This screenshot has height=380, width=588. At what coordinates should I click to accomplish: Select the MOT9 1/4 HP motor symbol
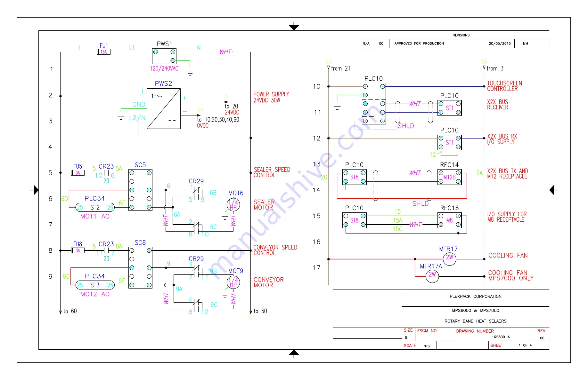click(x=233, y=282)
